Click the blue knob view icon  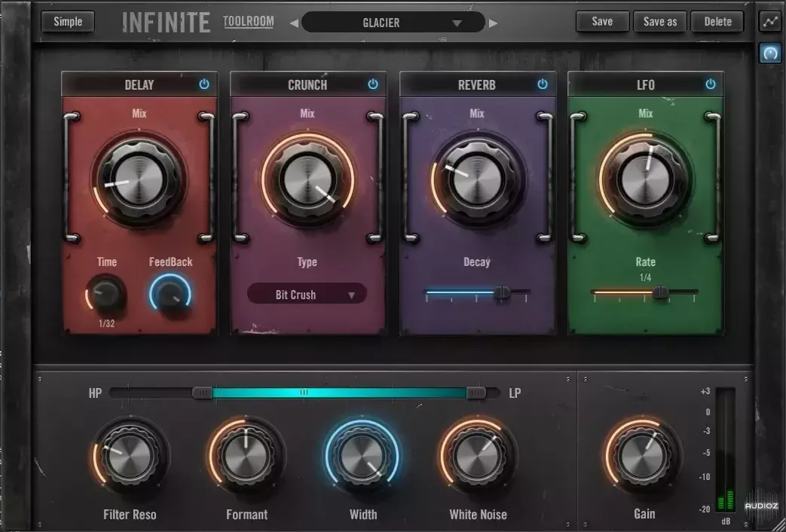pyautogui.click(x=769, y=55)
